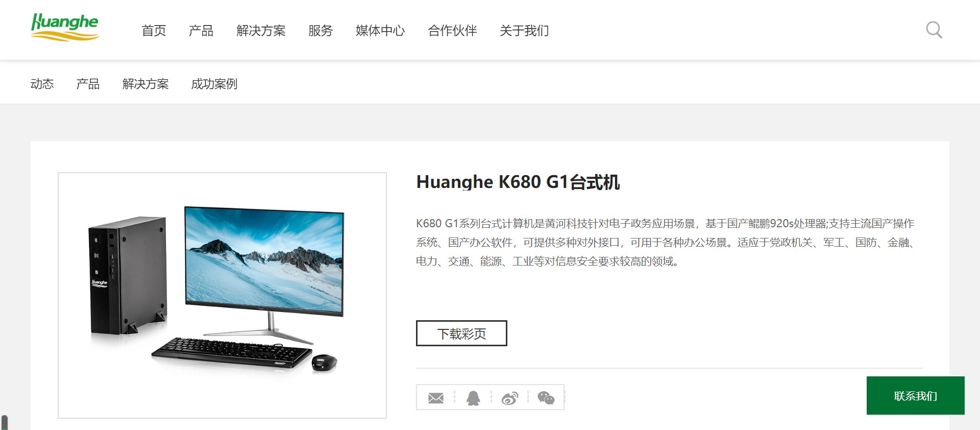Viewport: 980px width, 430px height.
Task: Switch to the 动态 sub-tab
Action: tap(42, 84)
